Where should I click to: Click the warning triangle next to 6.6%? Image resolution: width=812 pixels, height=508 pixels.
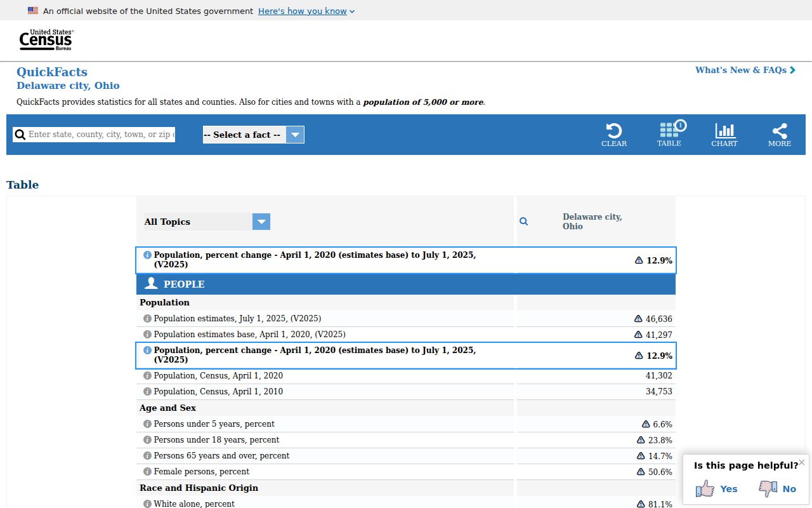[646, 424]
